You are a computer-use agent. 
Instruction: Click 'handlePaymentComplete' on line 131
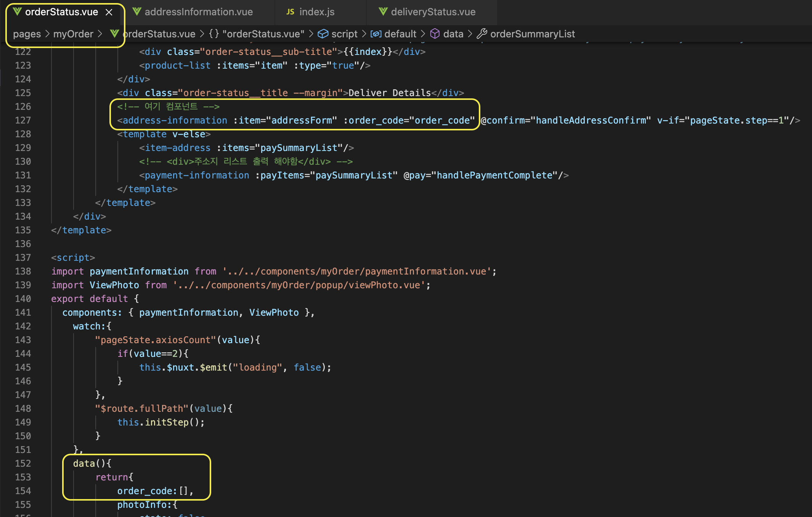tap(494, 175)
